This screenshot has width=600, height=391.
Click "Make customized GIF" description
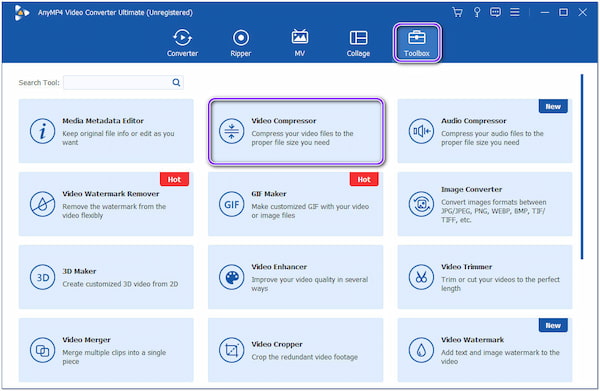click(310, 211)
